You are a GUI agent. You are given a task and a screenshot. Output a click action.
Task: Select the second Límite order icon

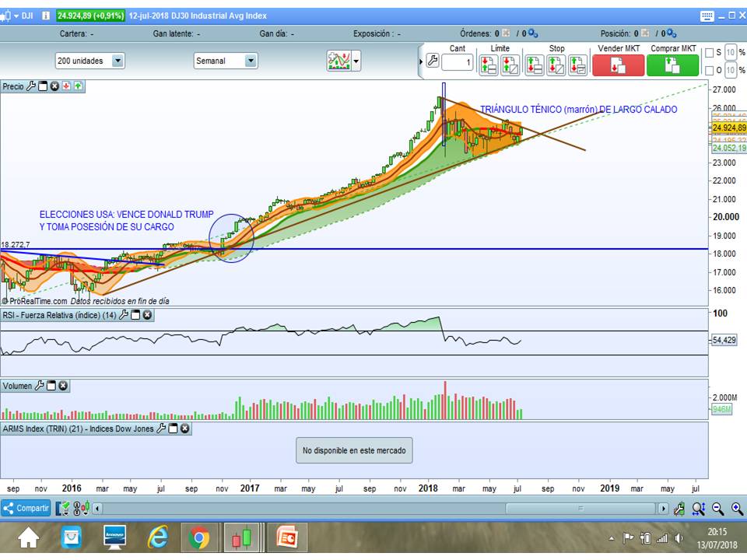[x=509, y=64]
